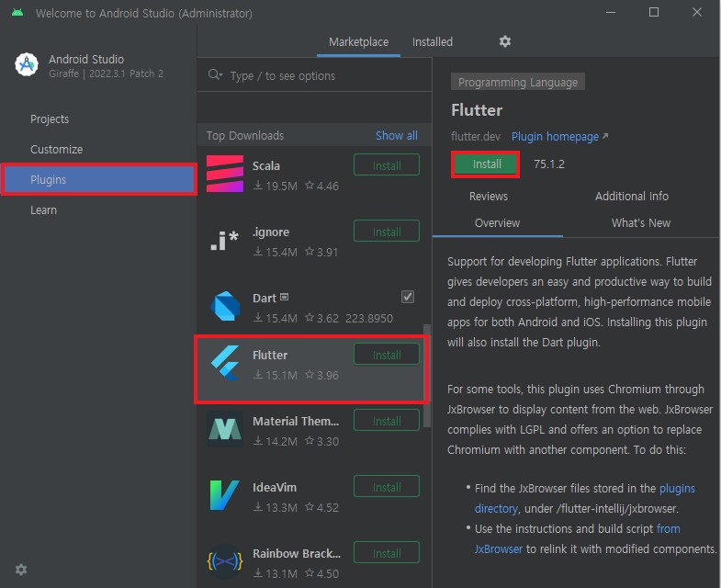
Task: Install the Material Theme plugin
Action: pyautogui.click(x=387, y=421)
